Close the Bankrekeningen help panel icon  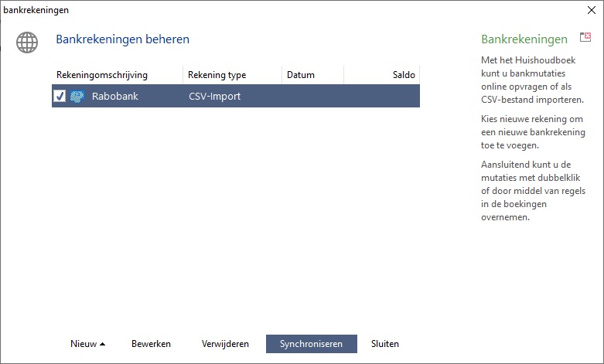tap(585, 39)
